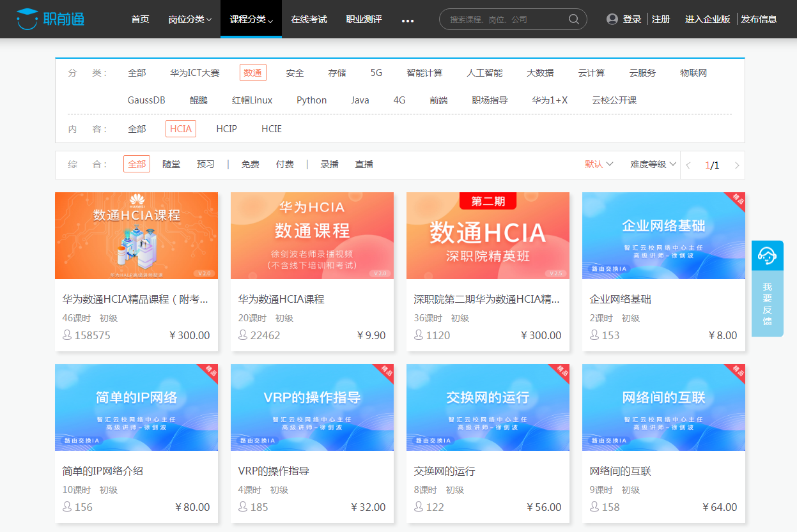Click the 发布信息 button

coord(760,19)
